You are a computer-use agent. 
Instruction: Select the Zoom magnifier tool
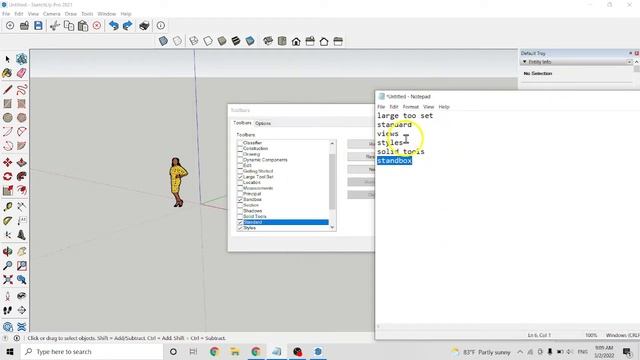click(x=7, y=266)
